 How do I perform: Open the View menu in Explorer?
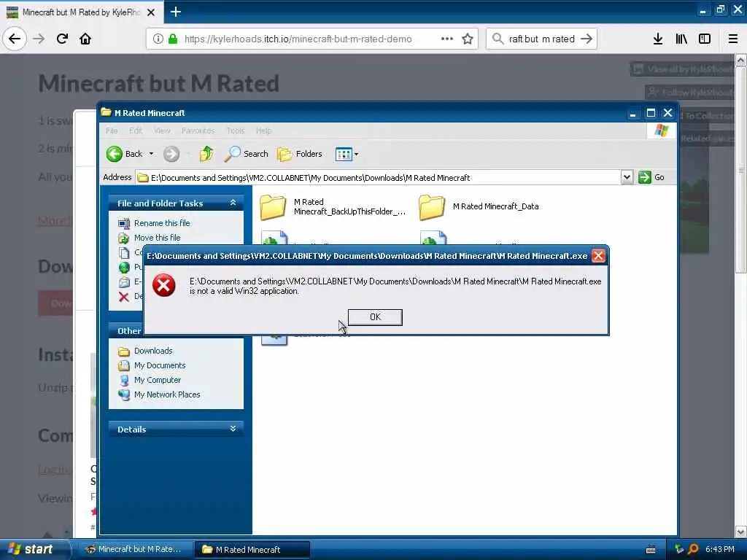click(162, 131)
